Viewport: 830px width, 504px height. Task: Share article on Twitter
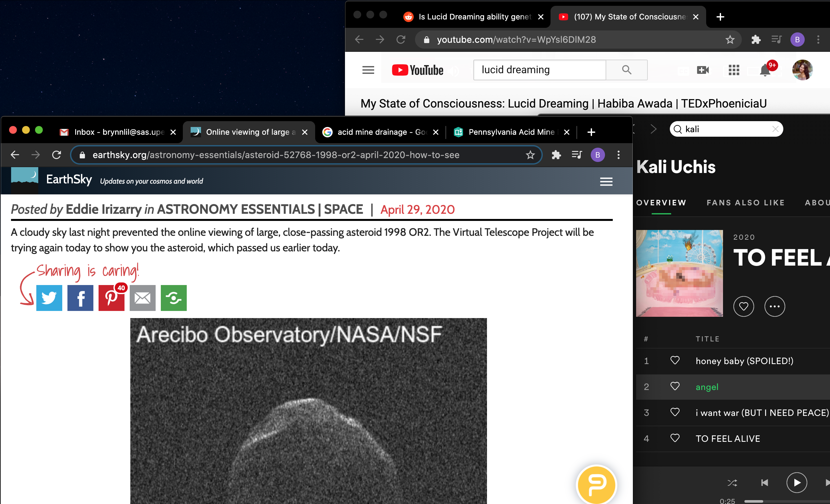pos(49,298)
